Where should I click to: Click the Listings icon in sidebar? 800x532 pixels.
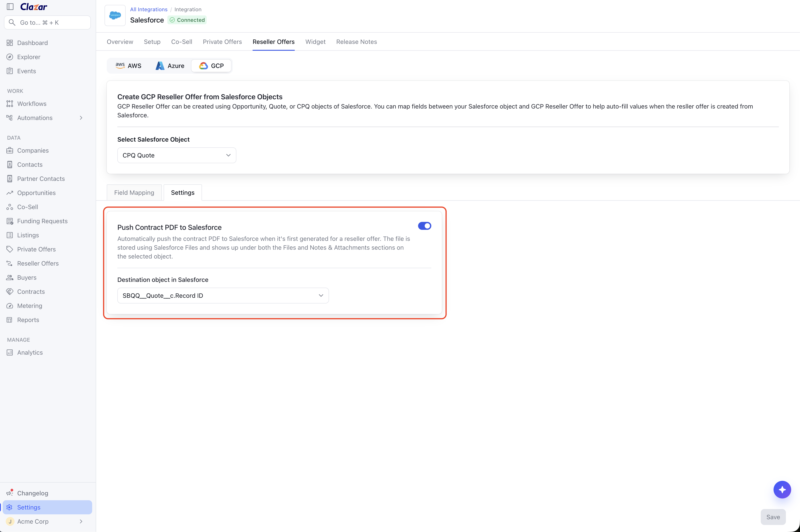coord(10,235)
